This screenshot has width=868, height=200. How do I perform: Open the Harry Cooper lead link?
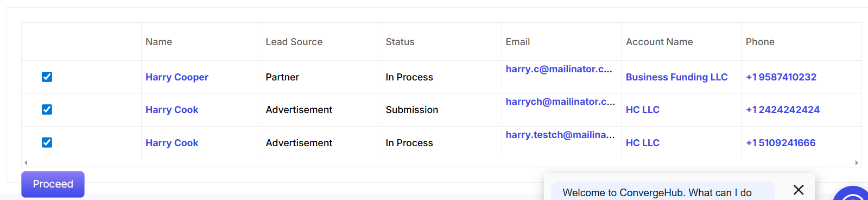[x=177, y=77]
